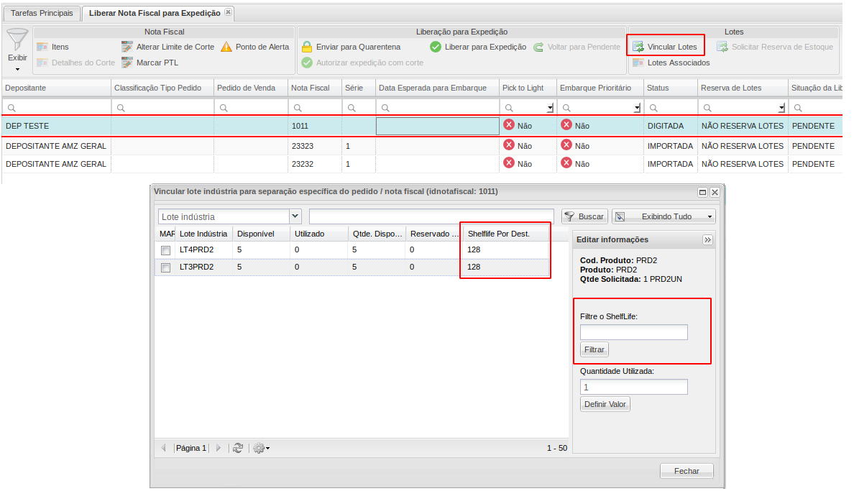Viewport: 854px width, 504px height.
Task: Select row with Nota Fiscal 23323
Action: pyautogui.click(x=422, y=146)
